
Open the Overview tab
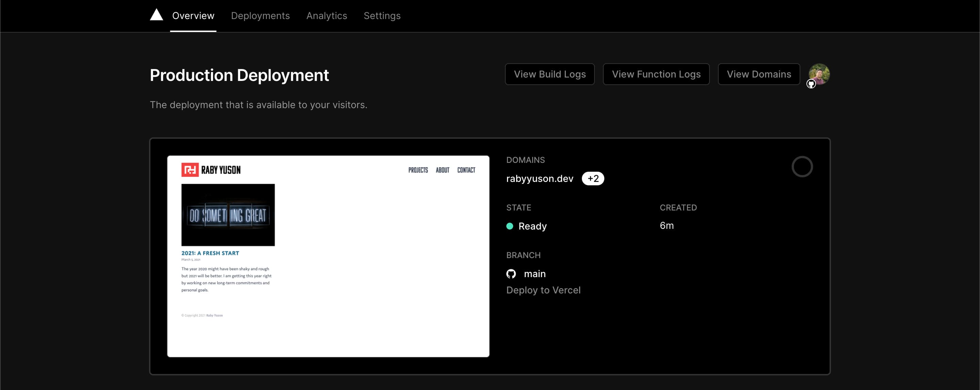[x=193, y=16]
